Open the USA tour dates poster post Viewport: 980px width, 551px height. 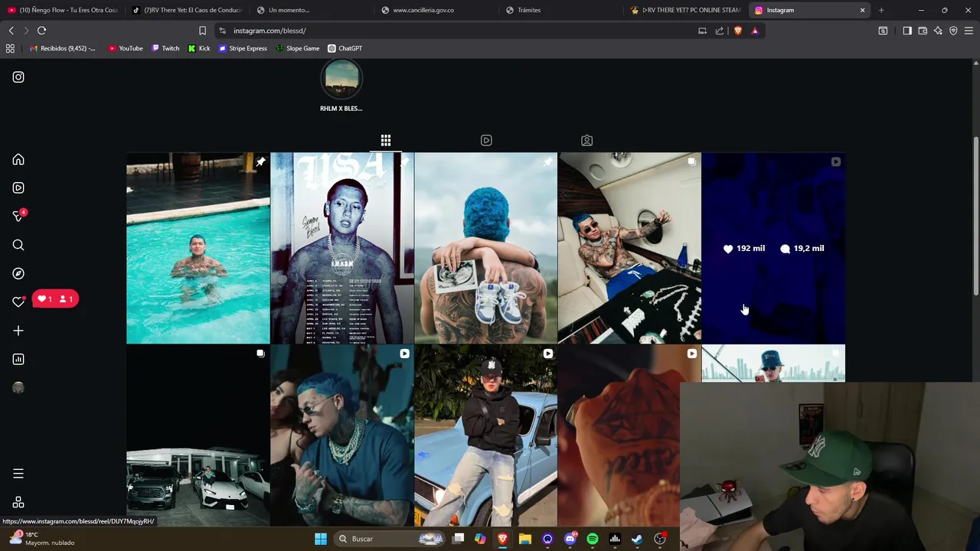[341, 248]
